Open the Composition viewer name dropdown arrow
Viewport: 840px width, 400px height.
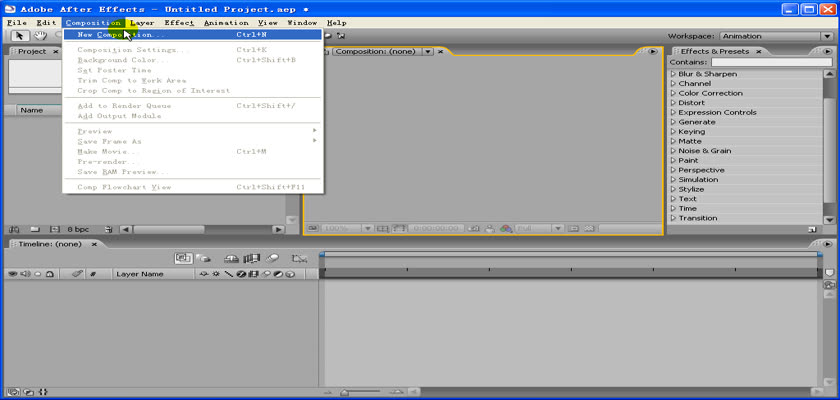click(x=428, y=51)
